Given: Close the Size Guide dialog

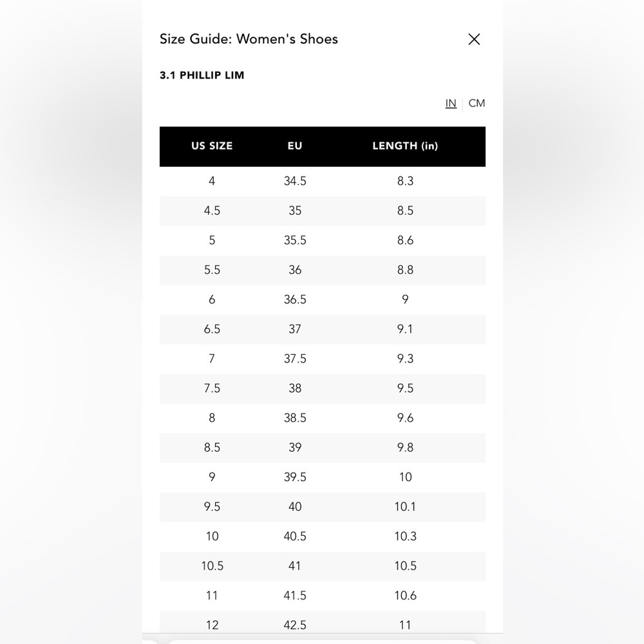Looking at the screenshot, I should point(474,39).
